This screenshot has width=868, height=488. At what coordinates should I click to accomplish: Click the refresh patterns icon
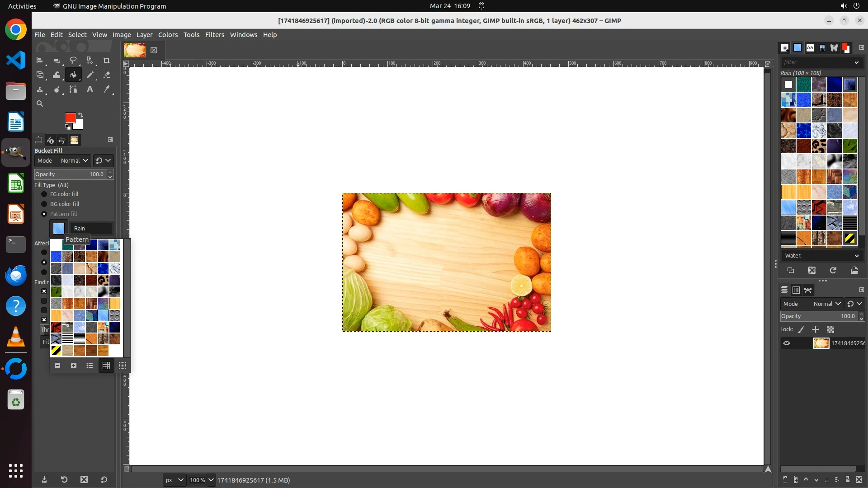[833, 270]
